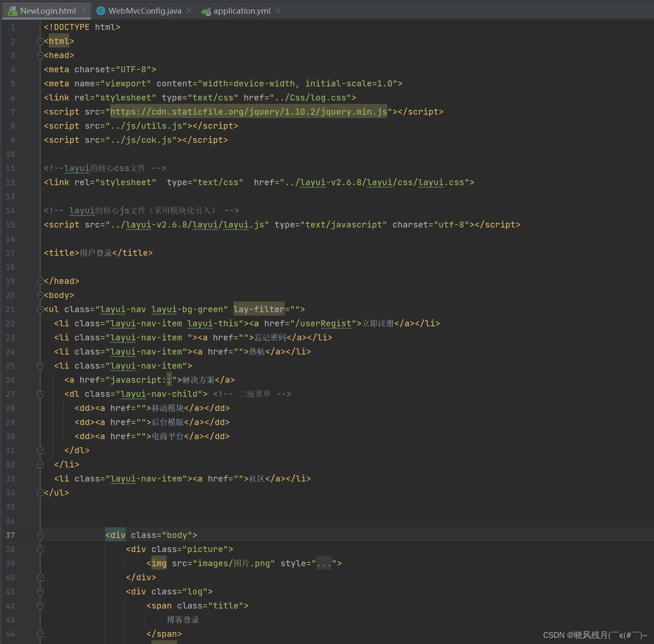Collapse the body tag fold on line 20
Screen dimensions: 654x644
coord(40,295)
